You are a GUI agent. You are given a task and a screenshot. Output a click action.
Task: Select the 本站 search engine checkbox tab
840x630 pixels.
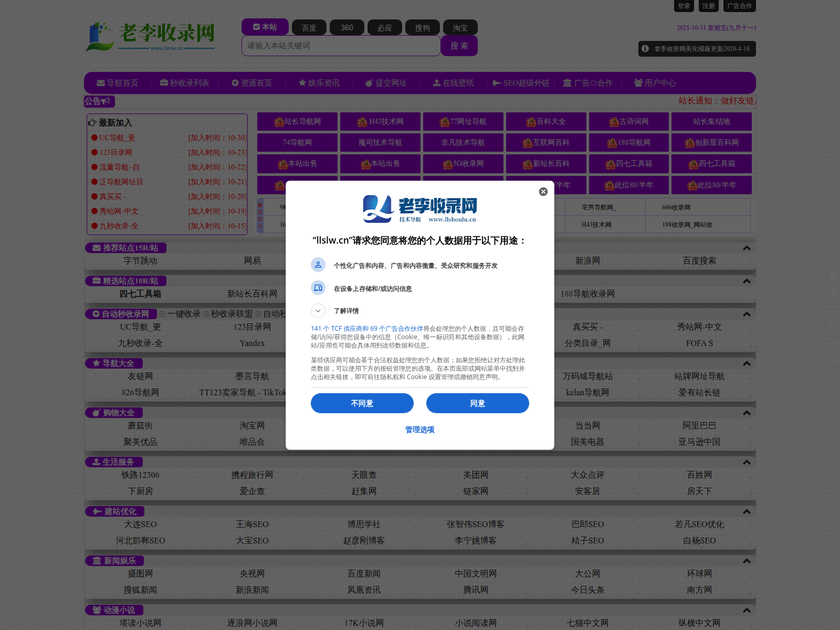pyautogui.click(x=265, y=27)
